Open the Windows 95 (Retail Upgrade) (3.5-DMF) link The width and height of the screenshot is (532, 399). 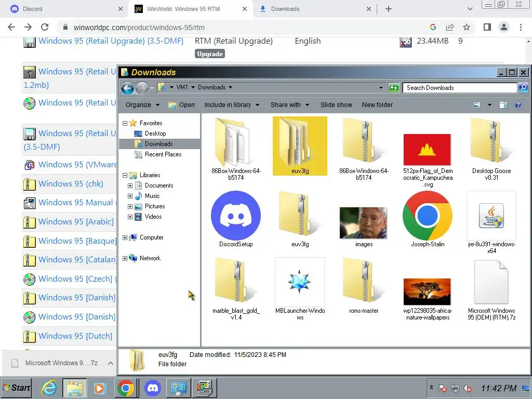tap(111, 41)
